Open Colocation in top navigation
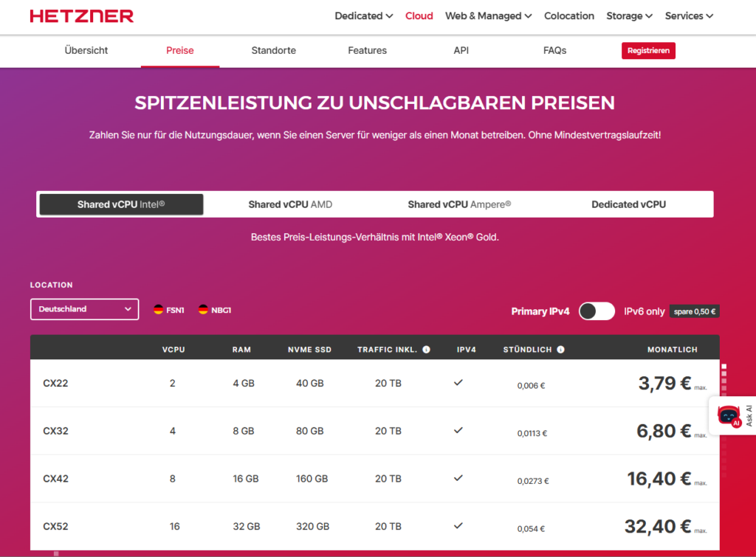Viewport: 756px width, 557px height. click(x=569, y=16)
